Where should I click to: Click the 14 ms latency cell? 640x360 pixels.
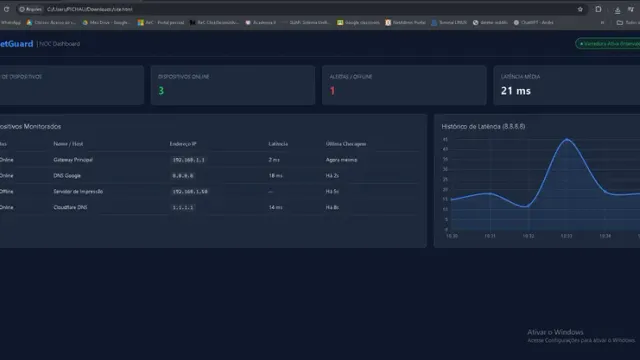coord(276,207)
